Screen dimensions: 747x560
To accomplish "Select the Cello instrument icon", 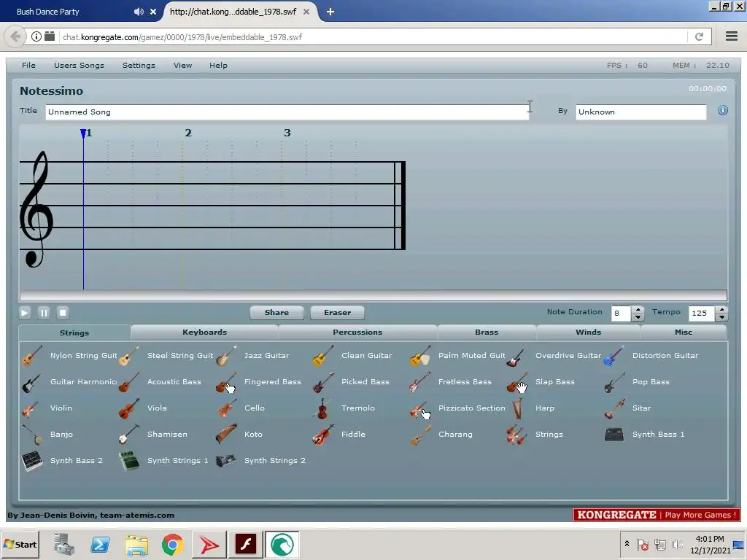I will [x=226, y=408].
